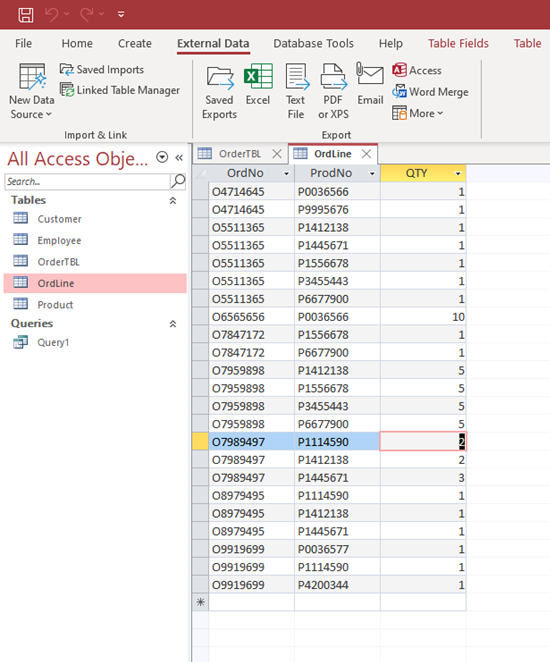Open New Data Source import menu
Screen dimensions: 550x662
click(x=32, y=91)
